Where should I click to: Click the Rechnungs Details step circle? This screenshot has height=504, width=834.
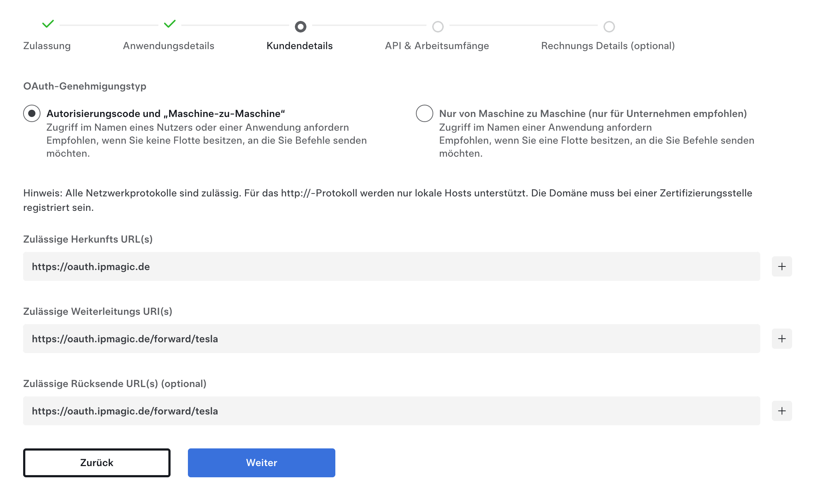(x=609, y=26)
